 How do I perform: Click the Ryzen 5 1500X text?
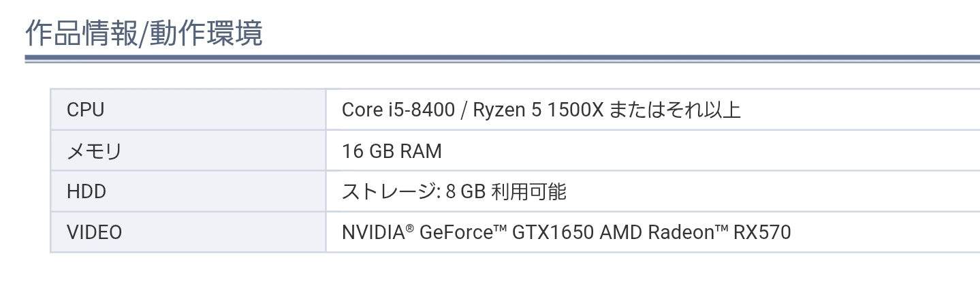tap(537, 110)
